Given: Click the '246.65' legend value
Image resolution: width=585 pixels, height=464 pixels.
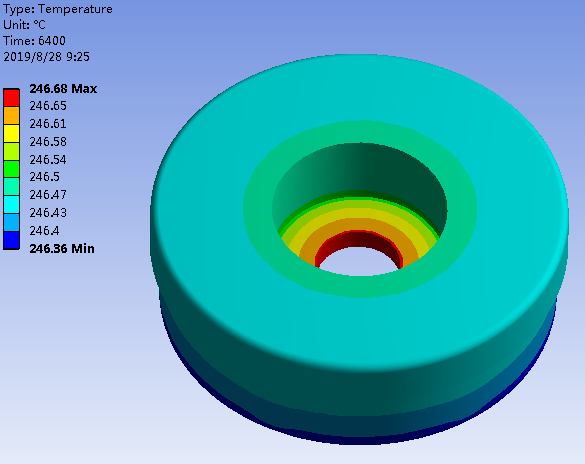Looking at the screenshot, I should pyautogui.click(x=48, y=106).
